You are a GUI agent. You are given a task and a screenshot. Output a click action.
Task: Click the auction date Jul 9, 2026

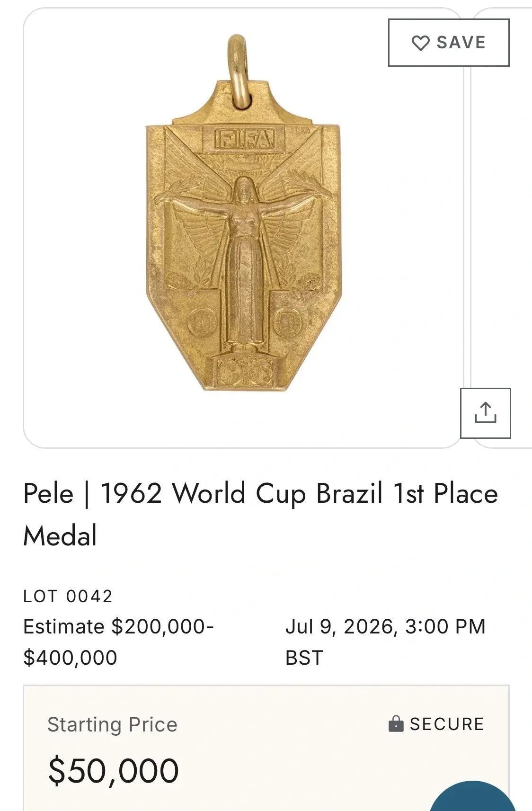[340, 626]
